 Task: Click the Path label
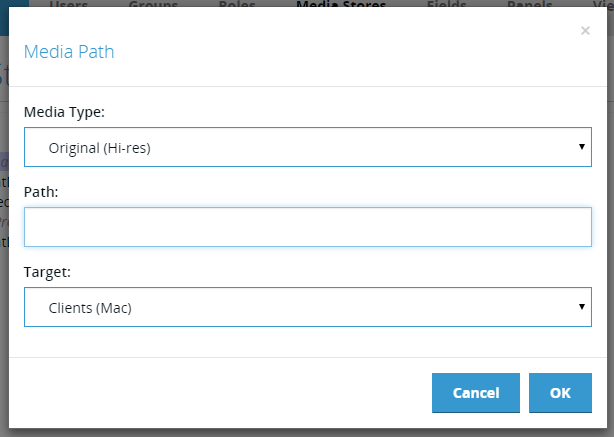[x=41, y=192]
